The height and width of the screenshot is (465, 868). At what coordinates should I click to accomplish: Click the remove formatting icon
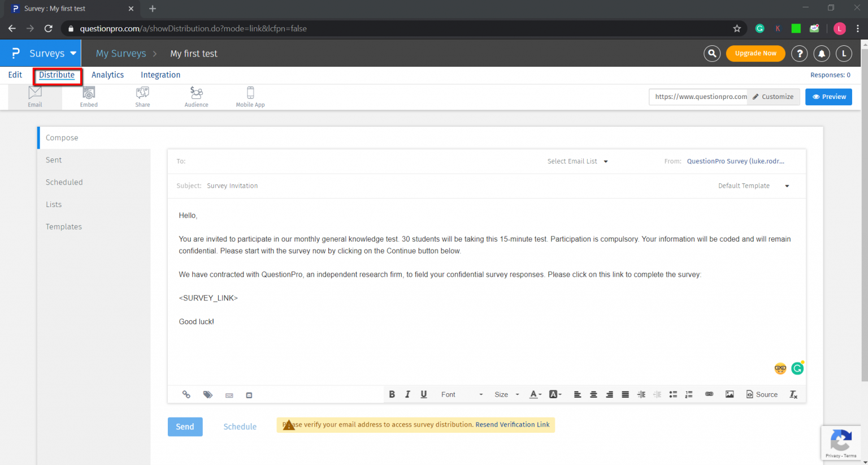point(793,394)
